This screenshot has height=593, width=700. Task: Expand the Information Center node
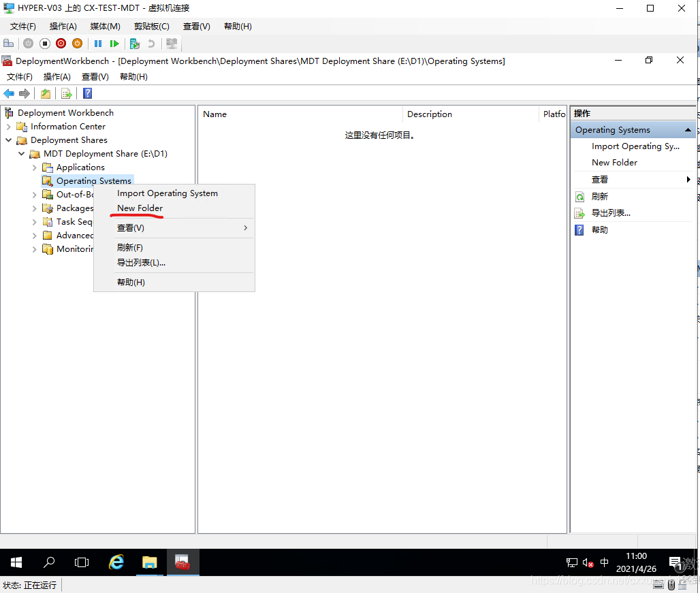pos(8,127)
